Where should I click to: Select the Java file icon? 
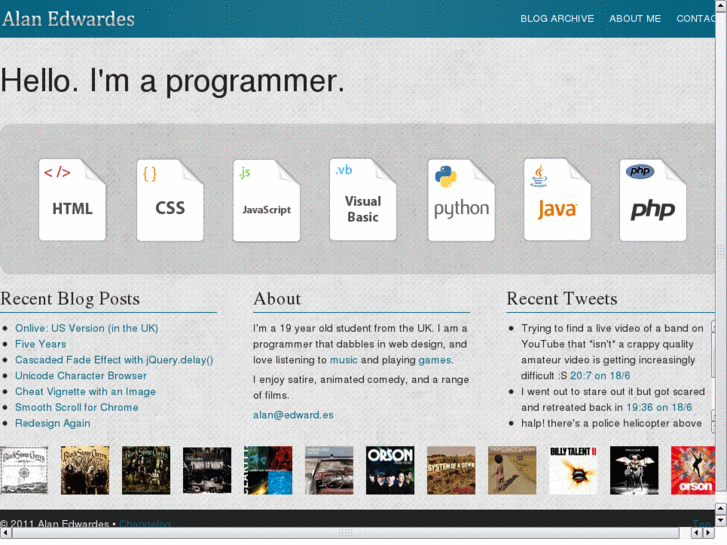557,200
